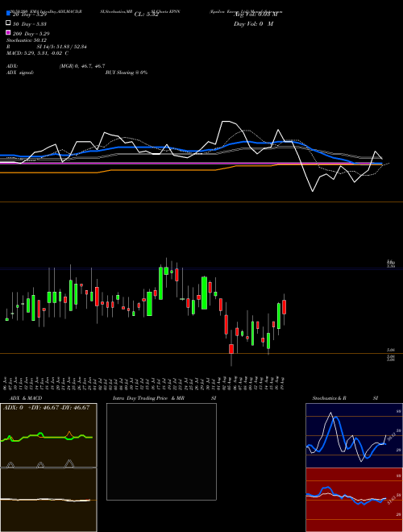Viewport: 403px width, 532px height.
Task: Click the 'Day Vol: 0 M' label
Action: pyautogui.click(x=253, y=24)
